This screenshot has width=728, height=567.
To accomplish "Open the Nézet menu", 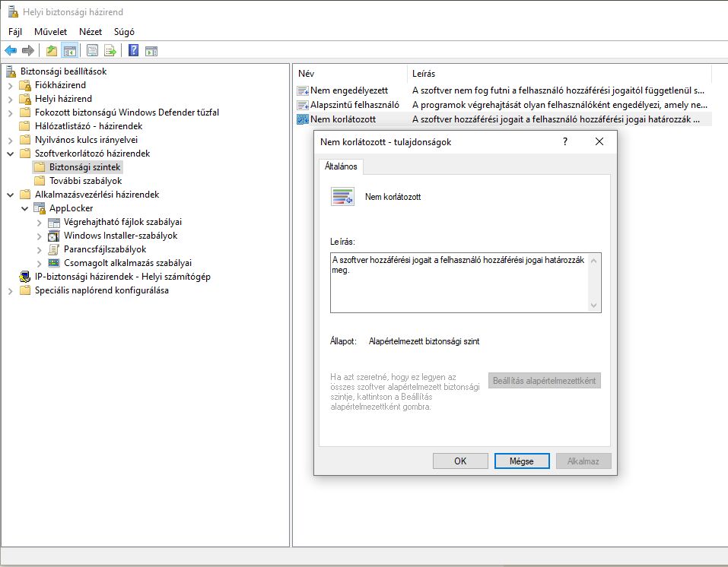I will [x=91, y=32].
